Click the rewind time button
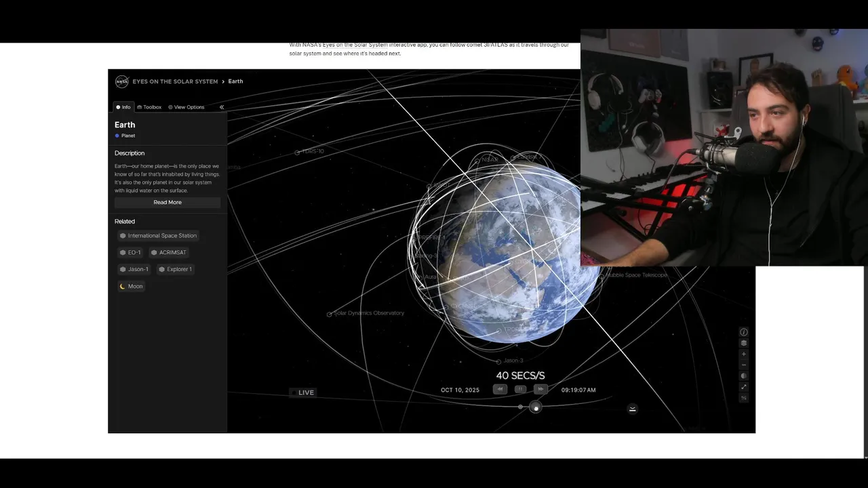Screen dimensions: 868x488 click(500, 389)
